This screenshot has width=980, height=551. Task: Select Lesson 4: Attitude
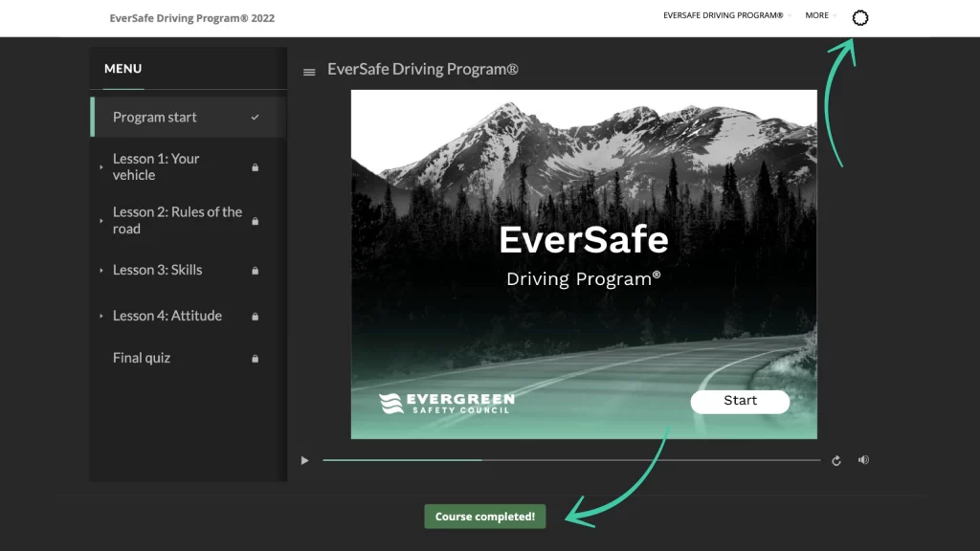pyautogui.click(x=189, y=316)
